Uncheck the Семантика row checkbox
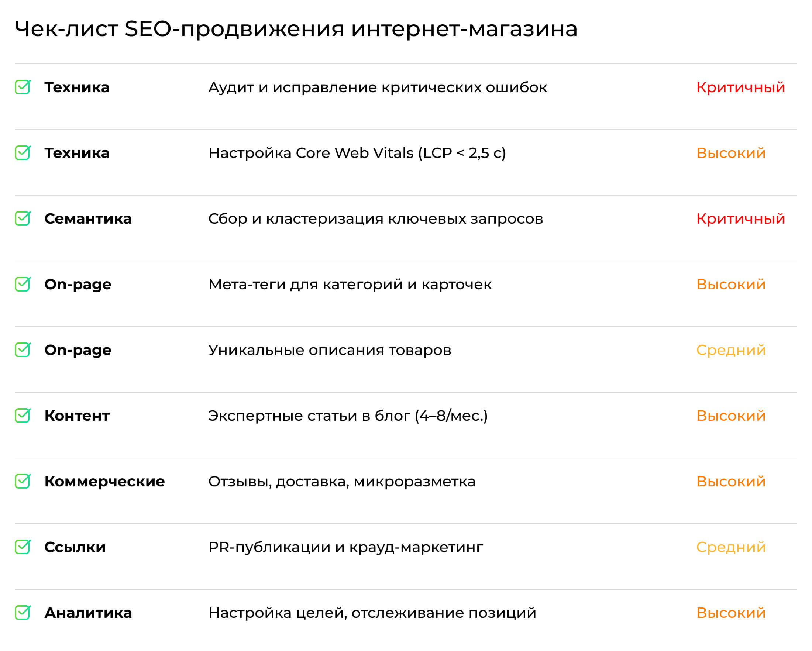The image size is (812, 651). (22, 218)
